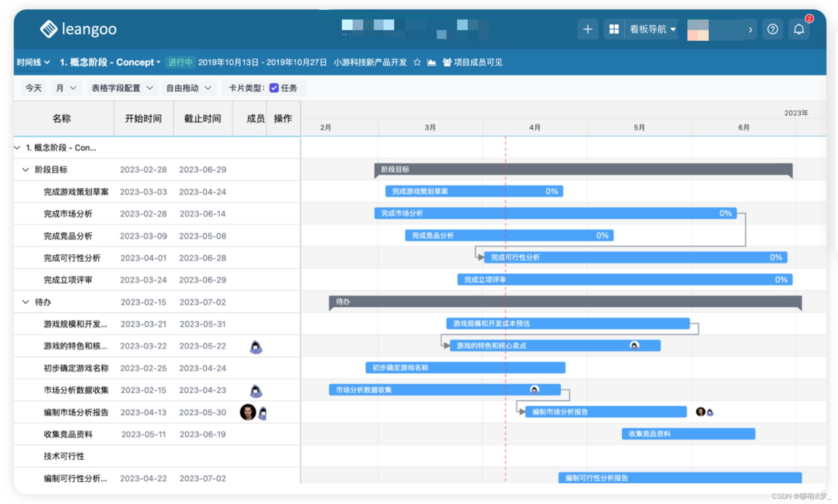Viewport: 838px width, 504px height.
Task: Collapse the 1. 概念阶段 root row chevron
Action: (17, 147)
